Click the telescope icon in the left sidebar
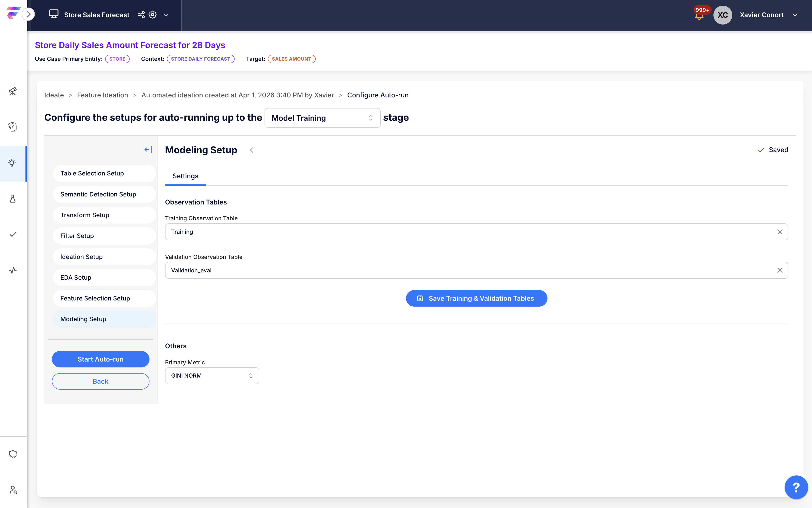This screenshot has width=812, height=508. (13, 91)
